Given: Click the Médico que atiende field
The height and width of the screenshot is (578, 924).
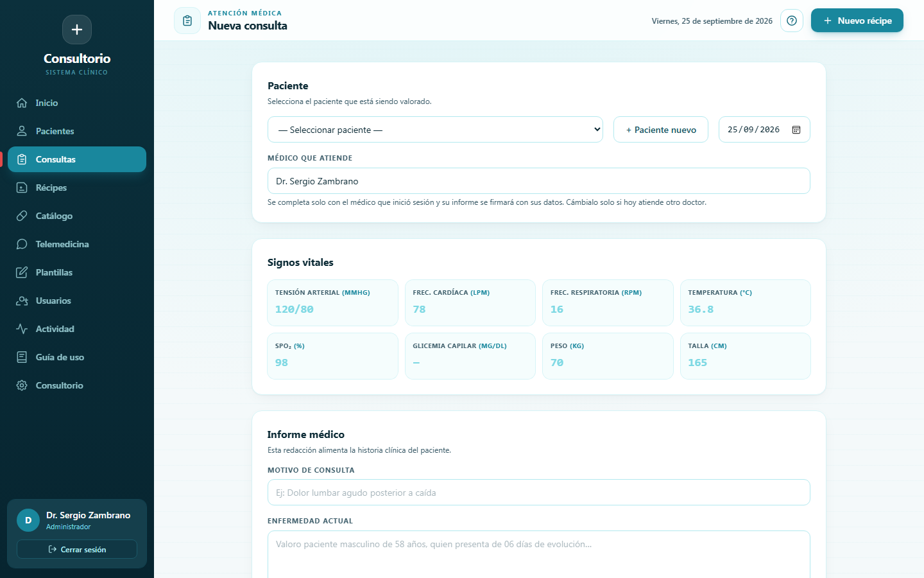Looking at the screenshot, I should click(539, 181).
